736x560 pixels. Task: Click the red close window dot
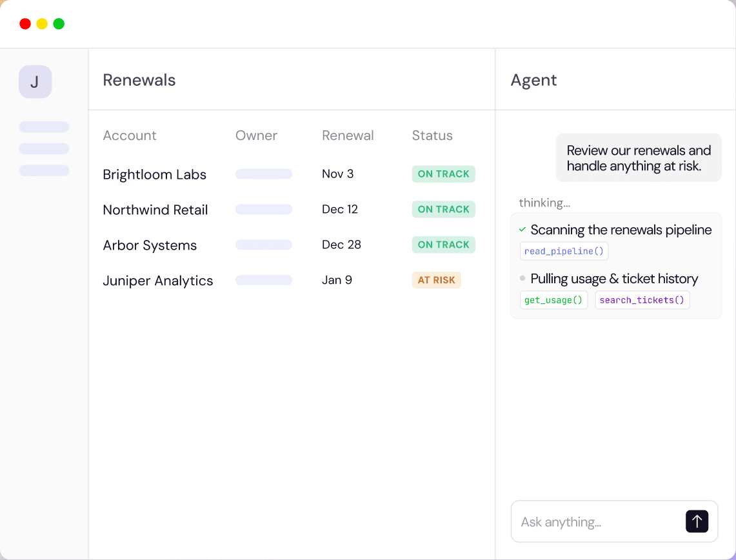[x=25, y=23]
